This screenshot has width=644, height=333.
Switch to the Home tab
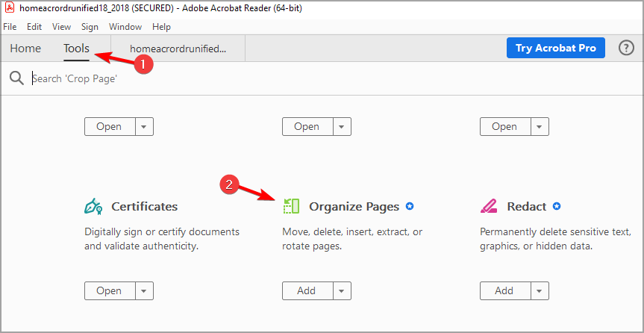[x=25, y=49]
